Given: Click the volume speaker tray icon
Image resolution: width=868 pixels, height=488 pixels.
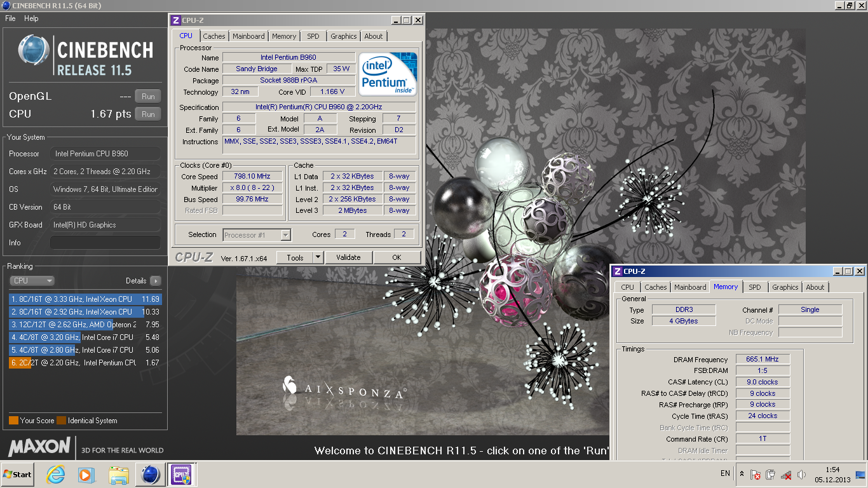Looking at the screenshot, I should [802, 475].
